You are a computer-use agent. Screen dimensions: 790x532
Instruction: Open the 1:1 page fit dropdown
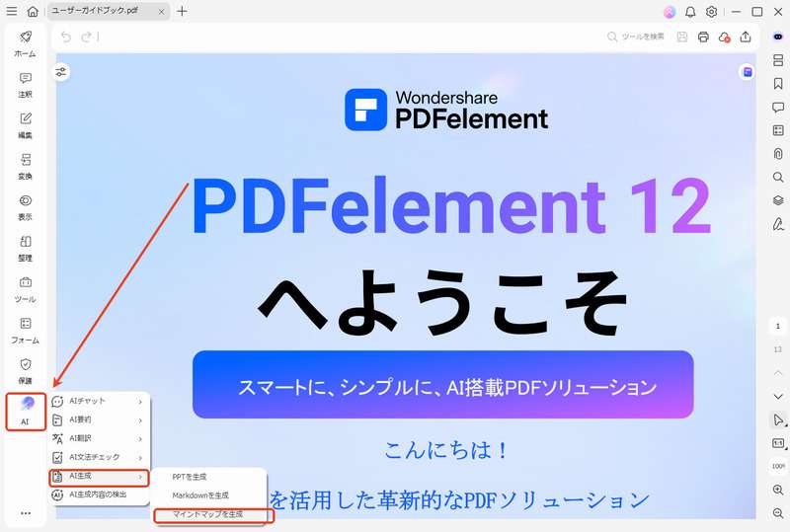point(778,443)
